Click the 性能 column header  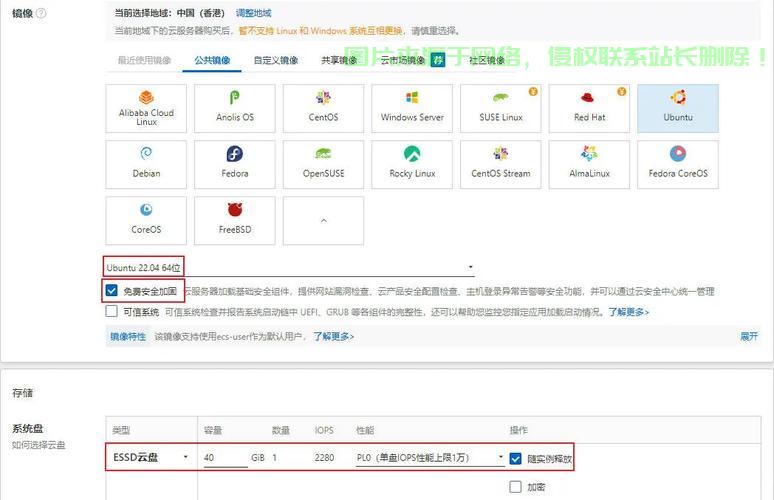click(365, 430)
